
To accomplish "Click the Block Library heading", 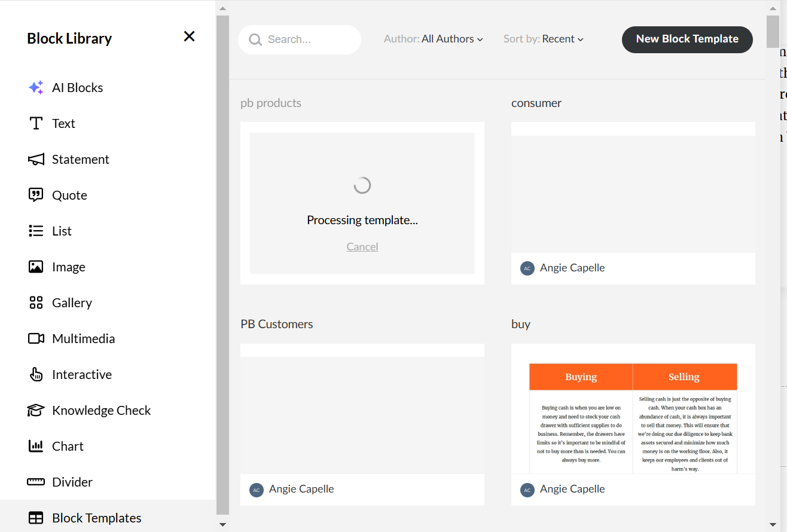I will [x=69, y=38].
